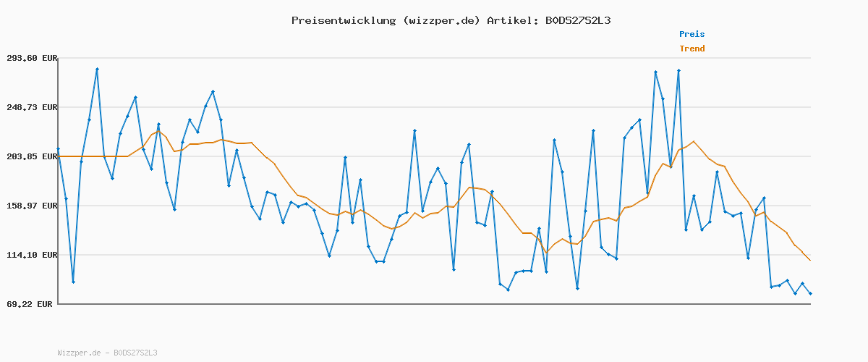Screen dimensions: 868x362
Task: Click the 69.22 EUR axis label
Action: pos(30,305)
